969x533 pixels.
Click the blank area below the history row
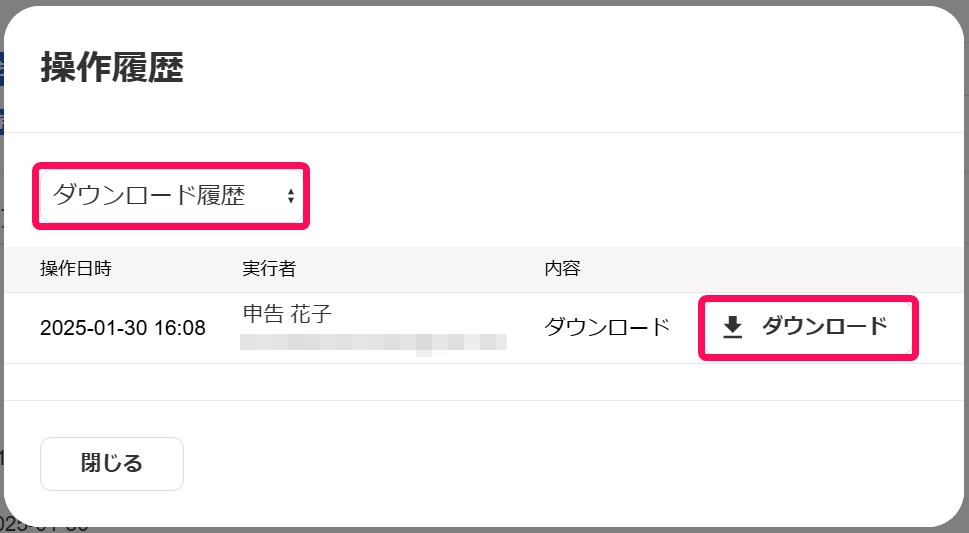(x=480, y=382)
